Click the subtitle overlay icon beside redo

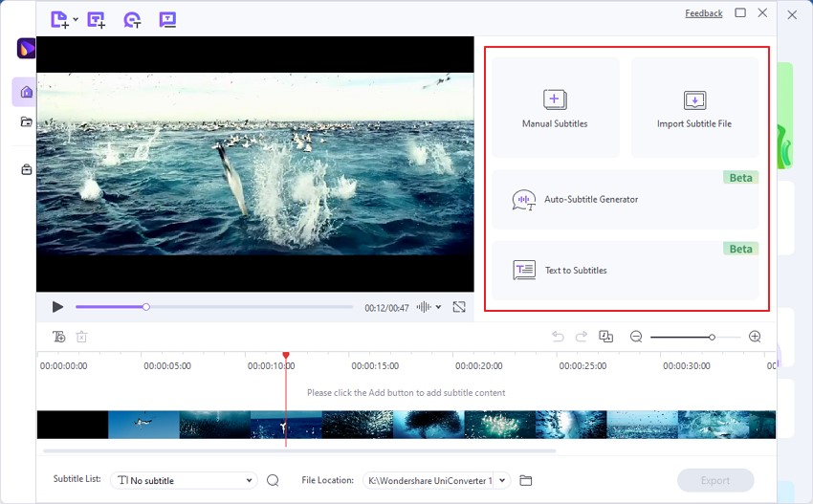pos(605,337)
